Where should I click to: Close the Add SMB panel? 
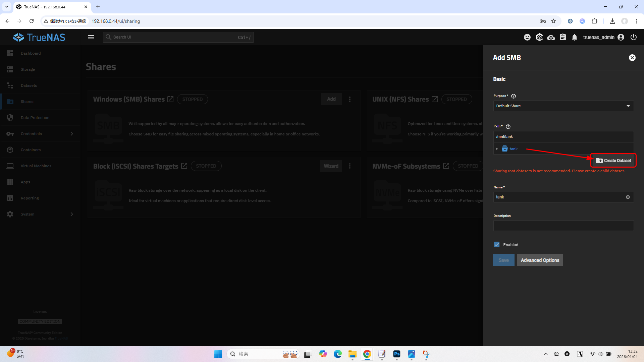tap(632, 58)
